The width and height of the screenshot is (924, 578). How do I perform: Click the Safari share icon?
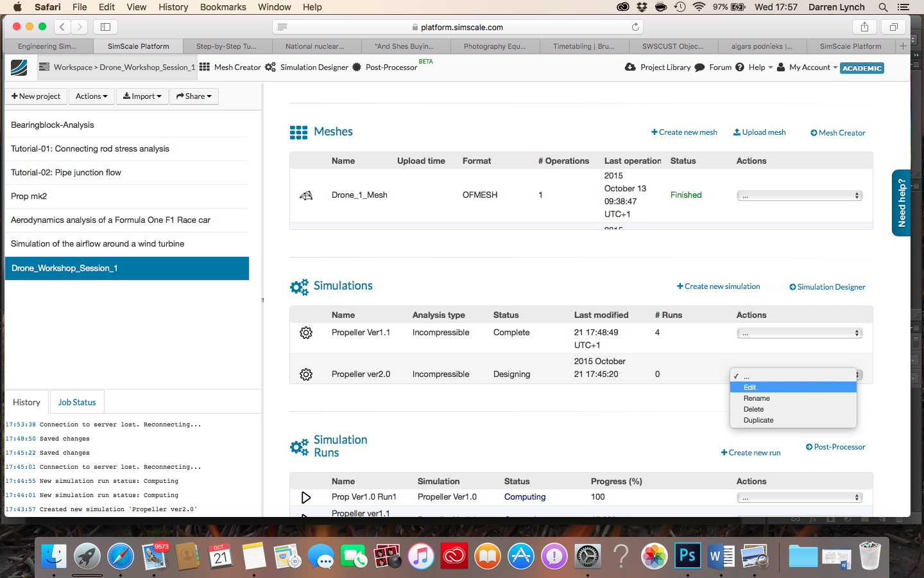tap(864, 27)
